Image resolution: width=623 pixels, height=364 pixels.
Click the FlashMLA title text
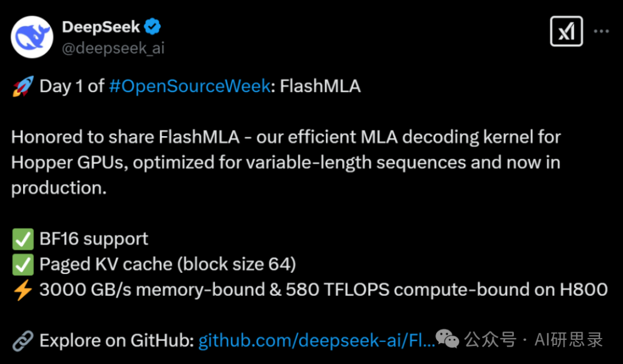click(320, 86)
